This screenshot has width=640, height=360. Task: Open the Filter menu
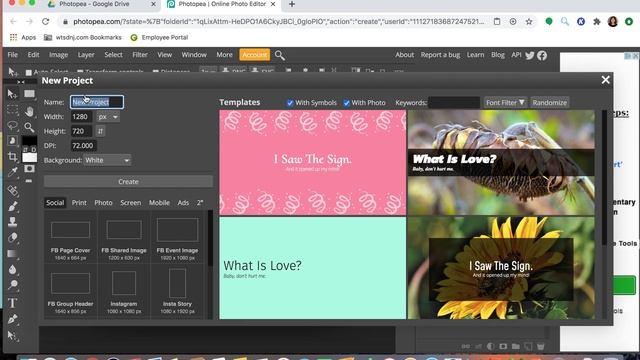[140, 55]
